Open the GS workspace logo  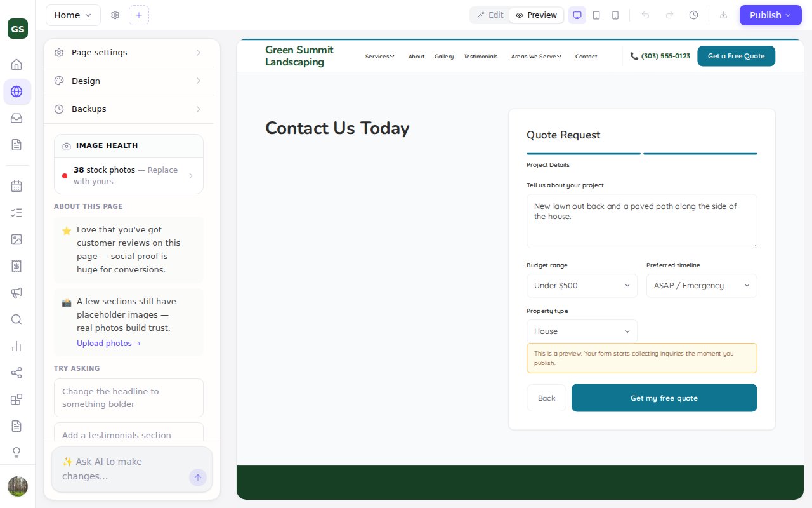(18, 29)
